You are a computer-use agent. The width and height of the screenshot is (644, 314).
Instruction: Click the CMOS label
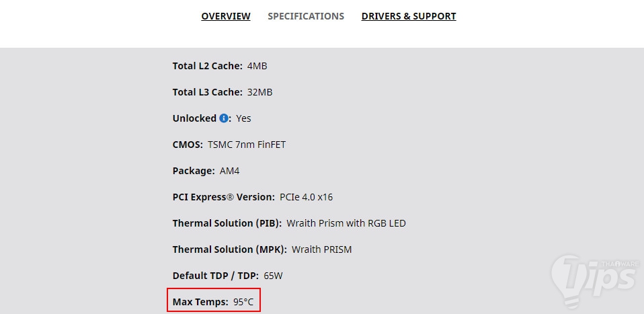[188, 145]
